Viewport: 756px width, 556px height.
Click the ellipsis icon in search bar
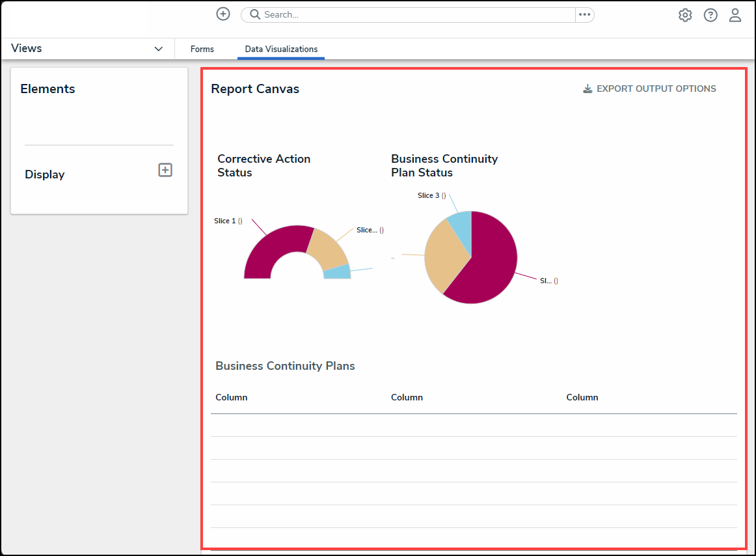[x=584, y=14]
